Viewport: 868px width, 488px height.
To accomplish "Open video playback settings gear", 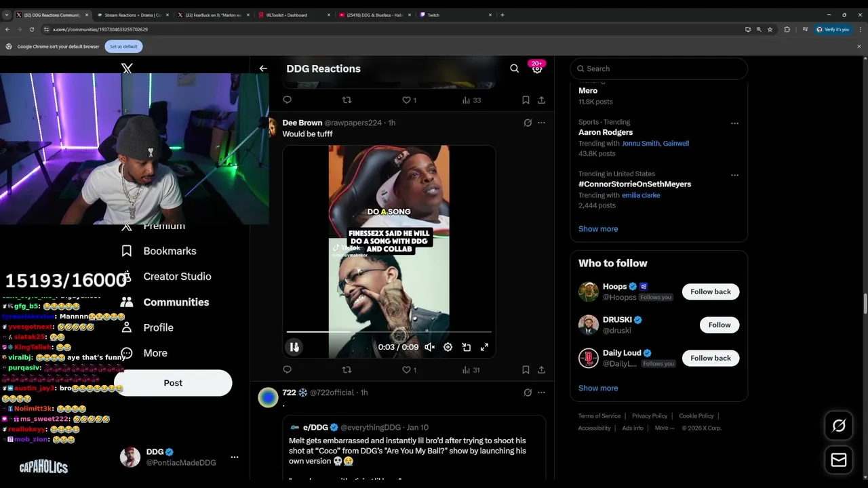I will 448,347.
